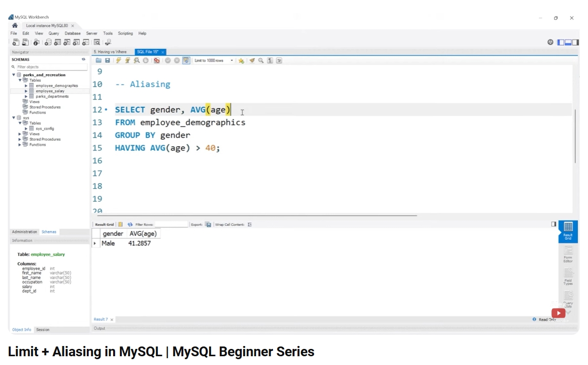Viewport: 588px width, 365px height.
Task: Collapse sys schema arrow
Action: [14, 118]
